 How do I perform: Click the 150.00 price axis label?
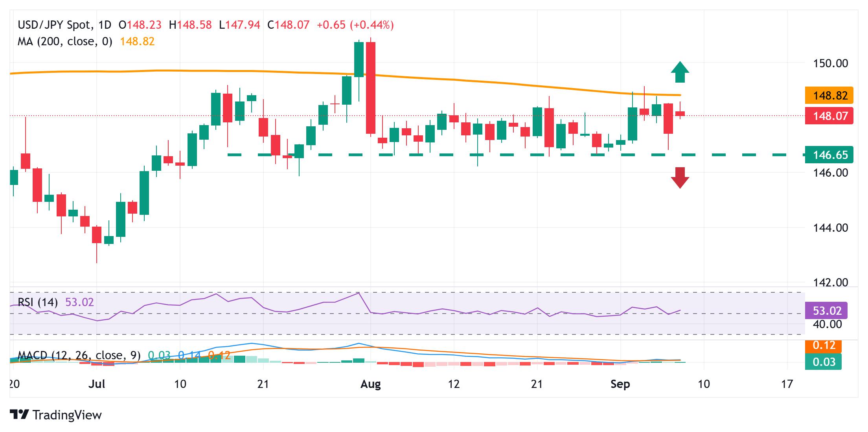pos(830,63)
